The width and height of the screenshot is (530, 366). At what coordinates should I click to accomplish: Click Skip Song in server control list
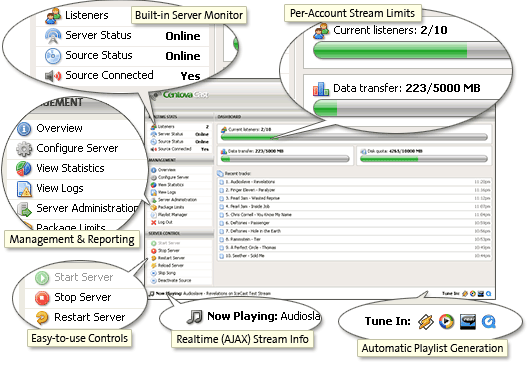tap(167, 273)
